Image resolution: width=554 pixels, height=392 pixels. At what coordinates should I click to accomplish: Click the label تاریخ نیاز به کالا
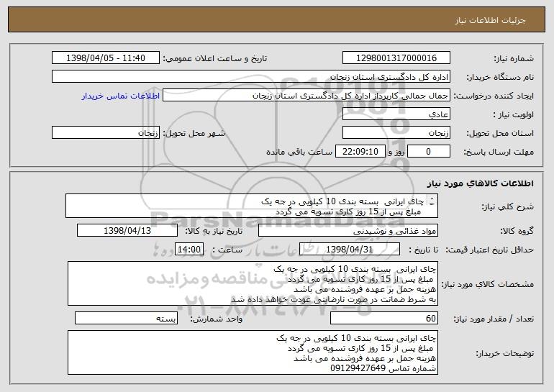click(x=214, y=231)
